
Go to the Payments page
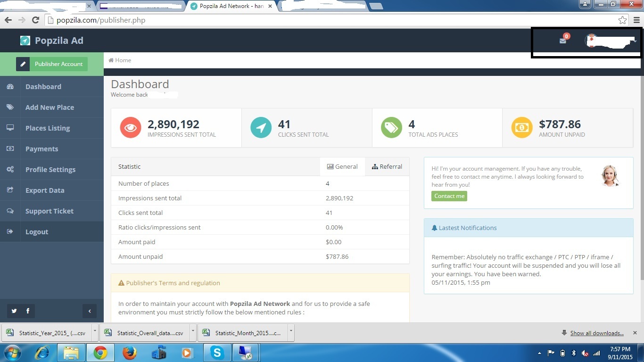point(52,149)
